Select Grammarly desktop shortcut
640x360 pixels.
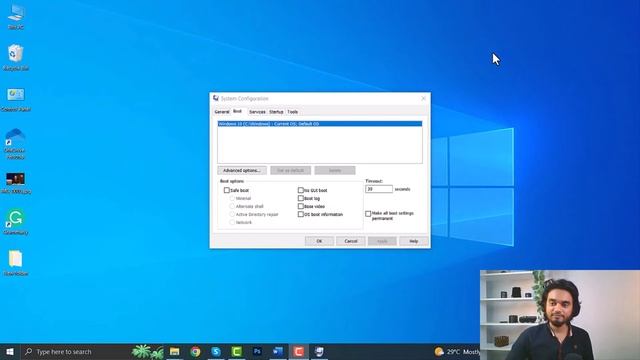click(x=16, y=222)
